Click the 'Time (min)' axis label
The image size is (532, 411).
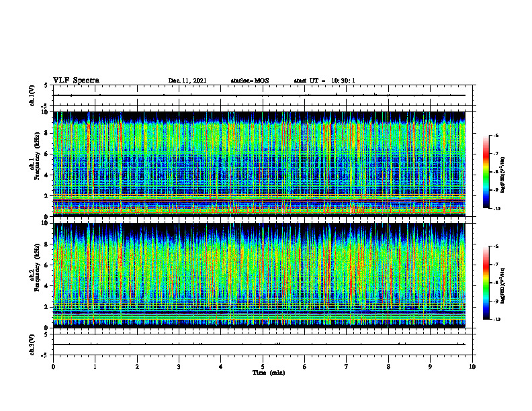(x=269, y=373)
